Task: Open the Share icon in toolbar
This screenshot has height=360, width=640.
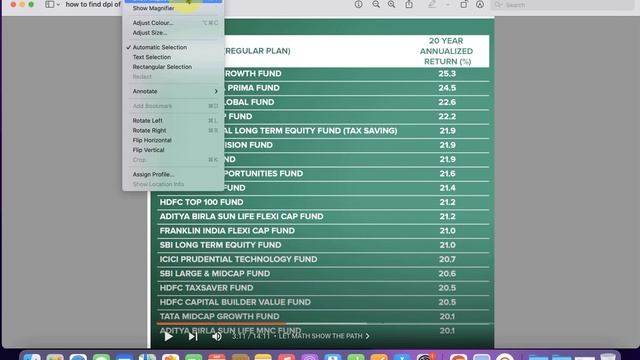Action: click(x=409, y=4)
